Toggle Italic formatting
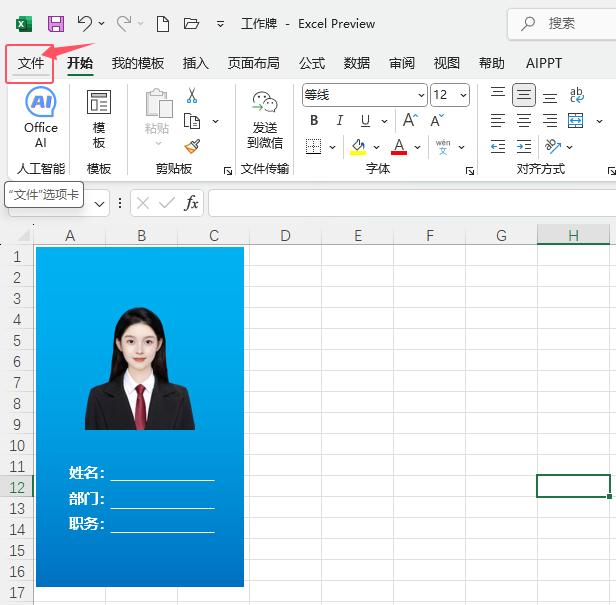 tap(340, 121)
